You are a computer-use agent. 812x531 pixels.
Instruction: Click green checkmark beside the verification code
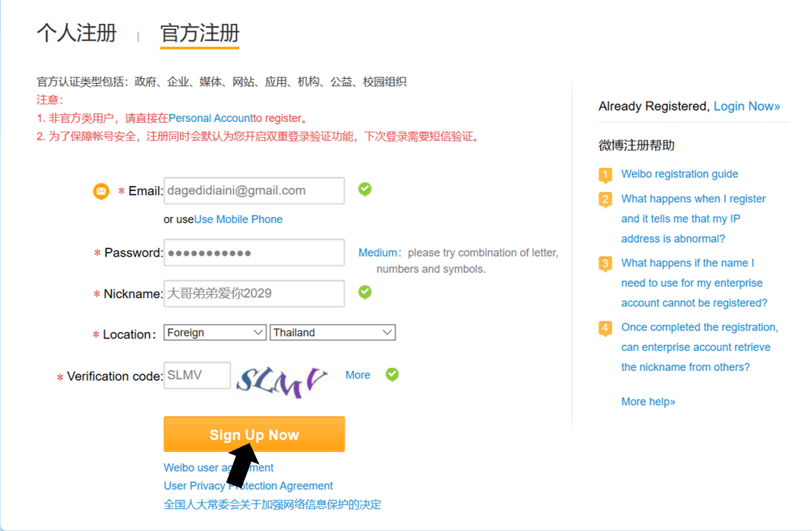(x=392, y=374)
